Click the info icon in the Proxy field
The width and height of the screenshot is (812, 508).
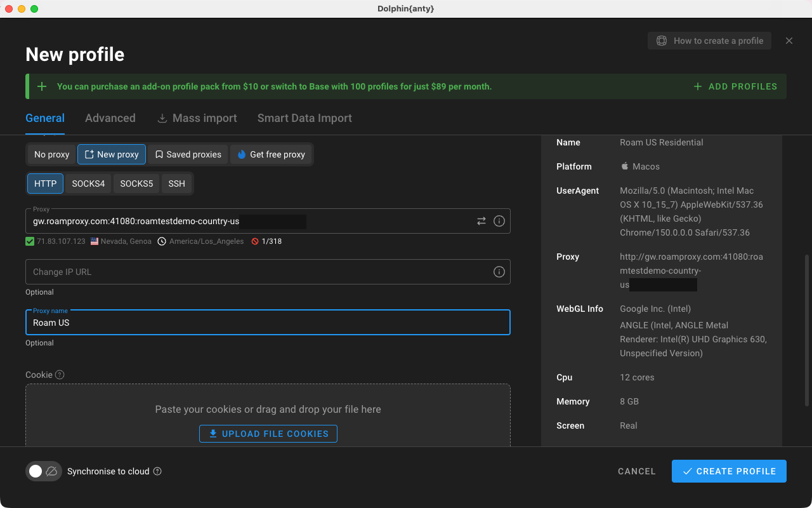pyautogui.click(x=499, y=221)
